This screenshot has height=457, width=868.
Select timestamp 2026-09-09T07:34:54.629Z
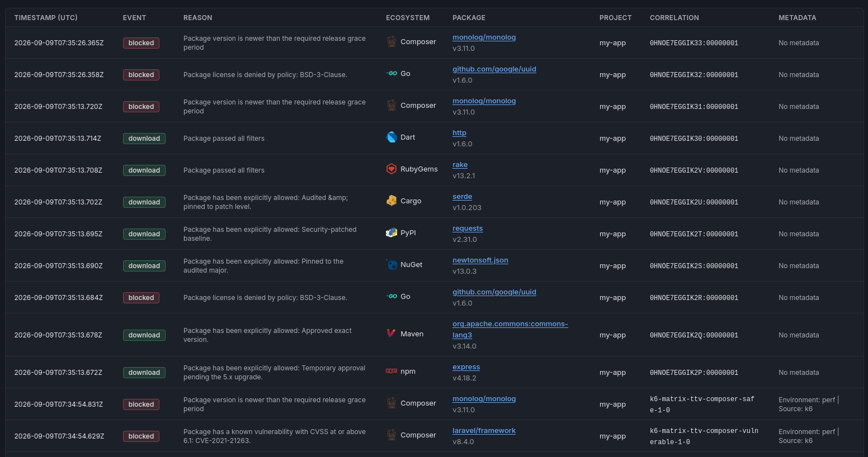59,436
